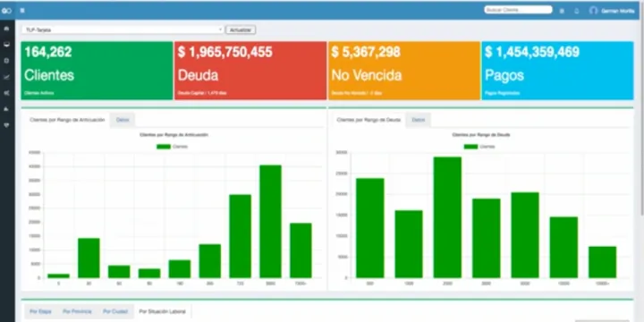Click the Buscar Cliente search field
The width and height of the screenshot is (644, 322).
[x=518, y=10]
